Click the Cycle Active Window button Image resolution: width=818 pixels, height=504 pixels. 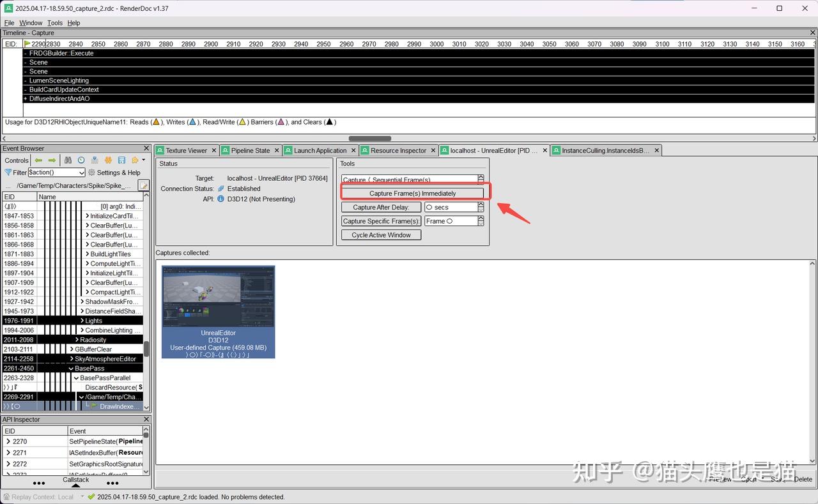coord(380,234)
